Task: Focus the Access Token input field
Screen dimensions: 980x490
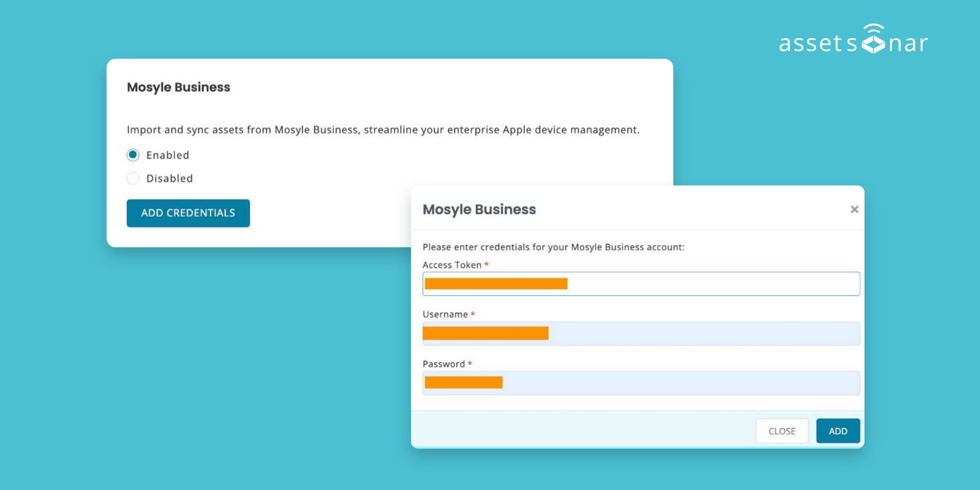Action: coord(641,283)
